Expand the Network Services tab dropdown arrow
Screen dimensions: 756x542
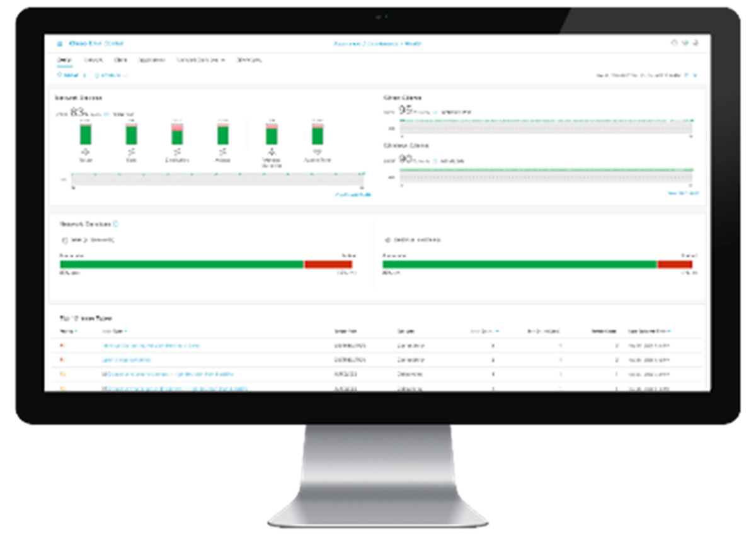click(224, 60)
